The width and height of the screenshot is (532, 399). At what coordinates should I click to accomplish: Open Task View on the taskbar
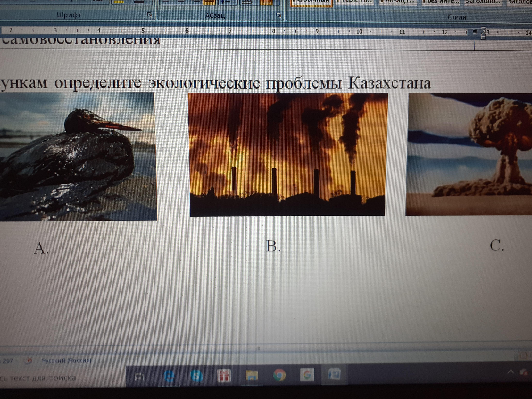coord(139,376)
